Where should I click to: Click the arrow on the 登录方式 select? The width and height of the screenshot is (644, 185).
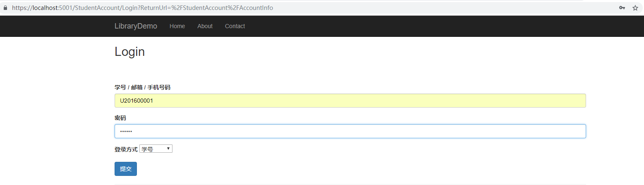168,149
